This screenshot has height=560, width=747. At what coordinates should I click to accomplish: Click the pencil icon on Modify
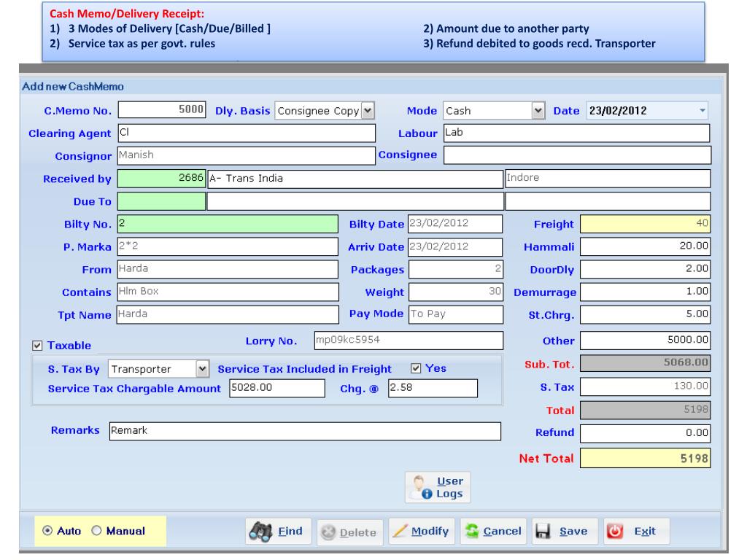click(x=400, y=531)
